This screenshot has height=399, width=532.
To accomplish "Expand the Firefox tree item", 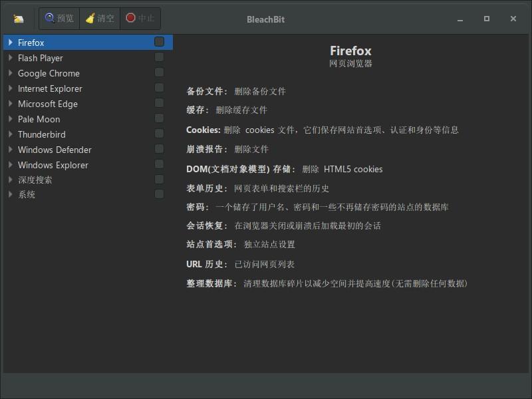I will (9, 42).
